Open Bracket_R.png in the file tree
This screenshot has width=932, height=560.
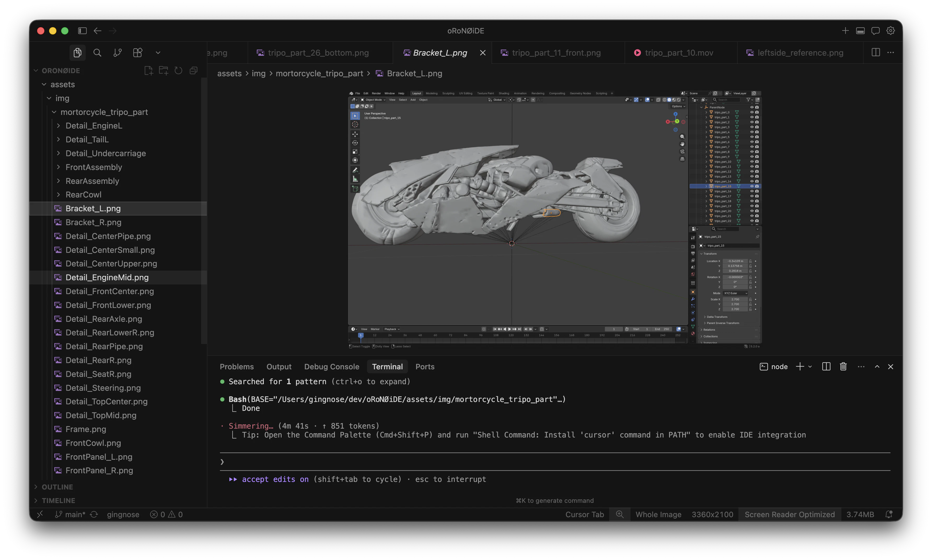point(118,222)
